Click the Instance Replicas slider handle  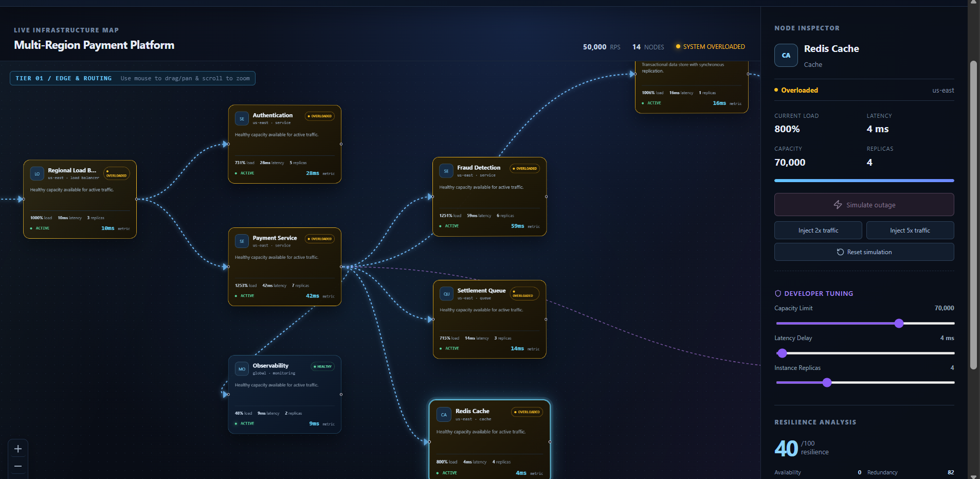[827, 382]
